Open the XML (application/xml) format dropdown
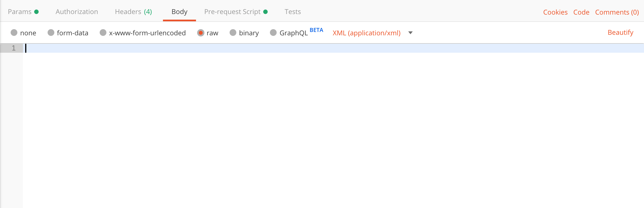 (x=366, y=33)
